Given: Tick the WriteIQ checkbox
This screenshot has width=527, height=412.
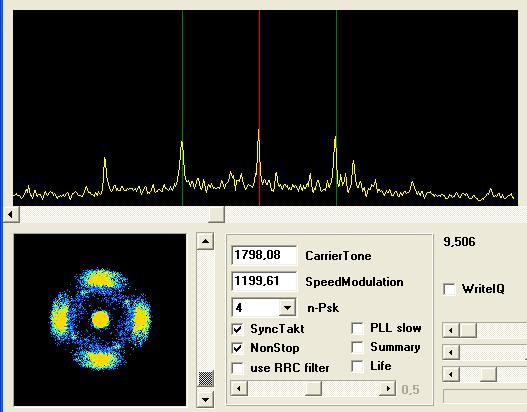Looking at the screenshot, I should (x=449, y=289).
